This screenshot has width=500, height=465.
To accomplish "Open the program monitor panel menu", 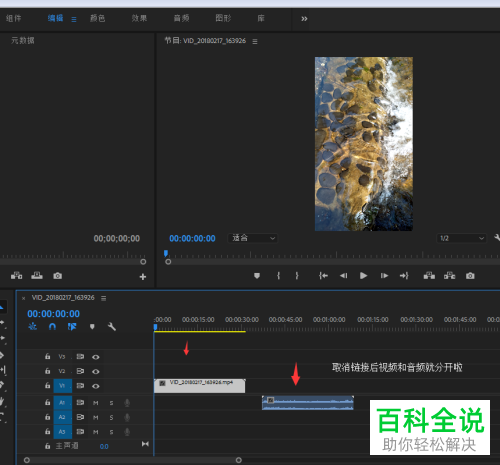I will coord(255,42).
